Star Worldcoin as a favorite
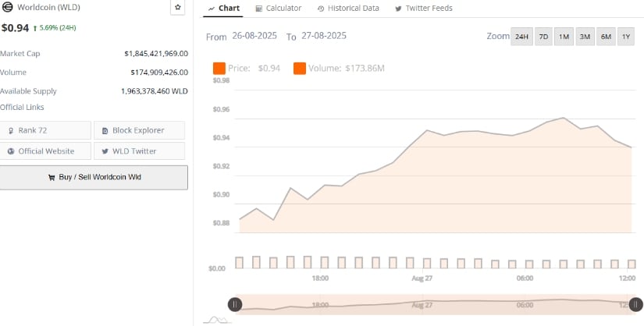This screenshot has width=644, height=326. click(x=177, y=7)
